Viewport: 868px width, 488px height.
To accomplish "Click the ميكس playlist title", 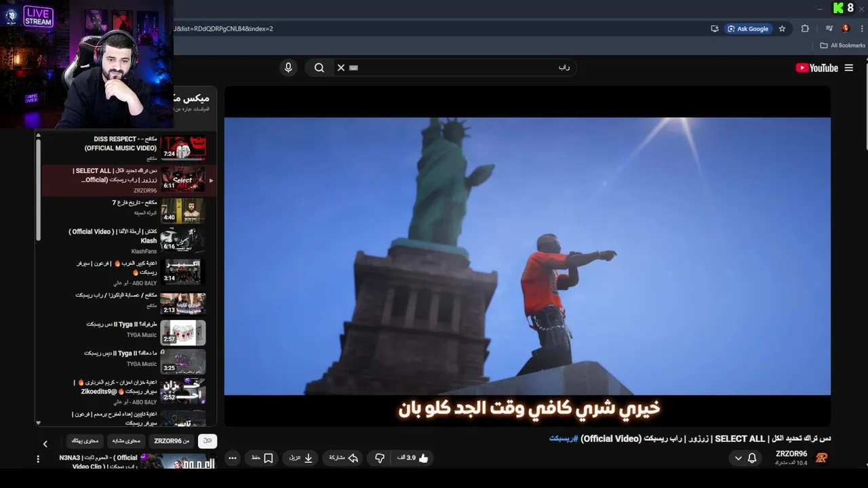I will (x=191, y=98).
